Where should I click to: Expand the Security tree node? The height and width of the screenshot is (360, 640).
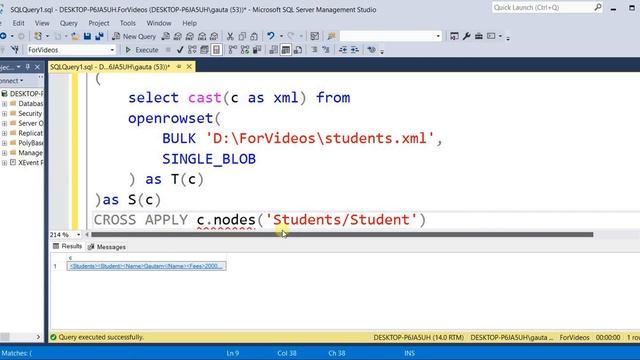coord(4,113)
